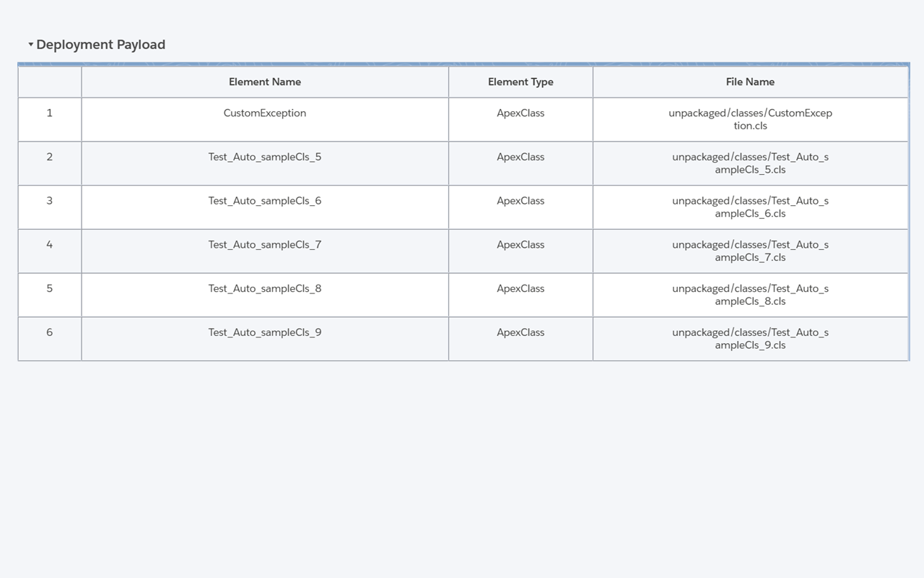Select the file name Test_Auto_sampleCls_5.cls
This screenshot has width=924, height=578.
click(750, 163)
